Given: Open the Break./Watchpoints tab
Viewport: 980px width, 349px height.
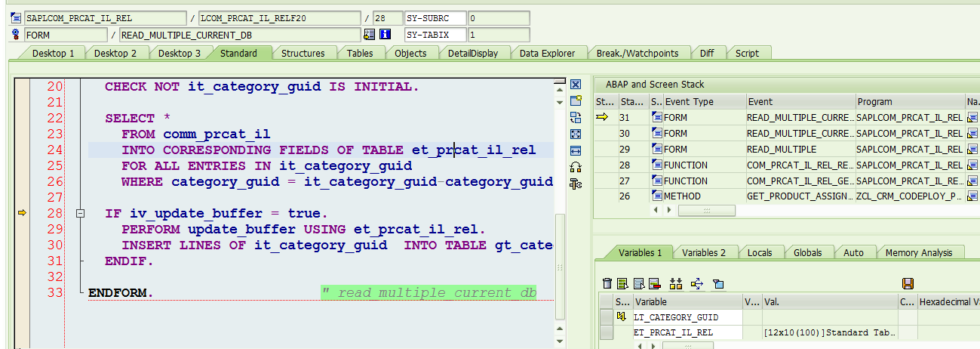Looking at the screenshot, I should click(637, 53).
